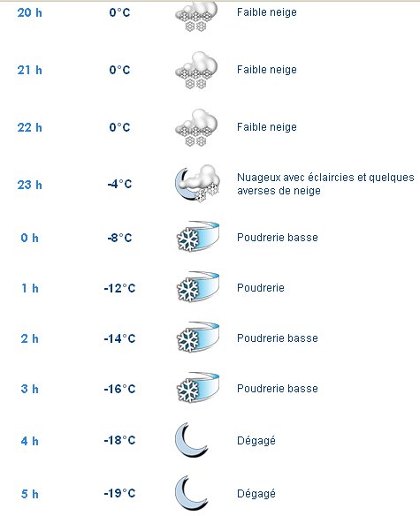The image size is (420, 516).
Task: Select the blowing snow icon at 2 h
Action: (x=198, y=338)
